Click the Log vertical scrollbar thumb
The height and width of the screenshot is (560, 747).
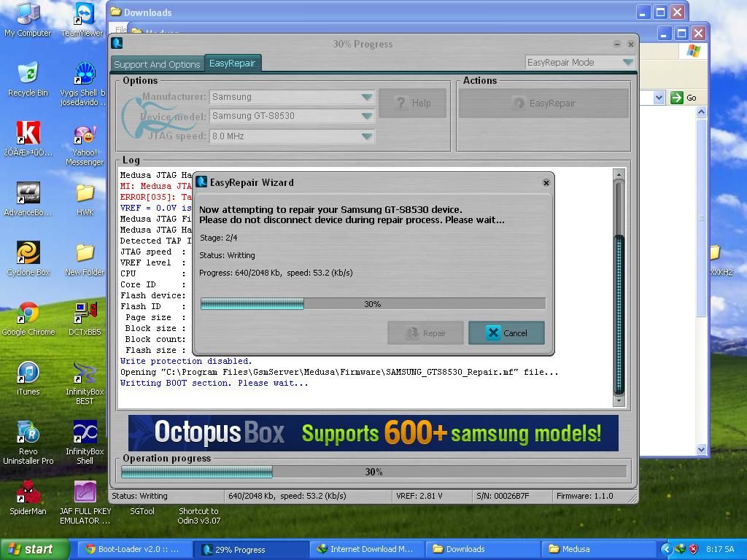pyautogui.click(x=619, y=314)
